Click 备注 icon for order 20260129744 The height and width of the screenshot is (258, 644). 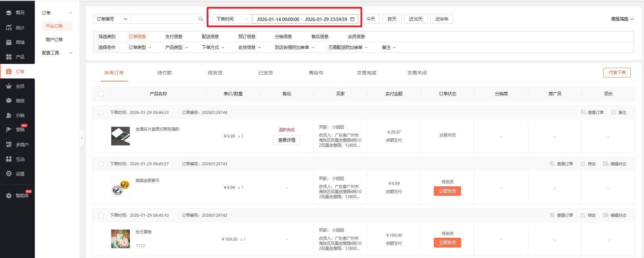pos(614,112)
